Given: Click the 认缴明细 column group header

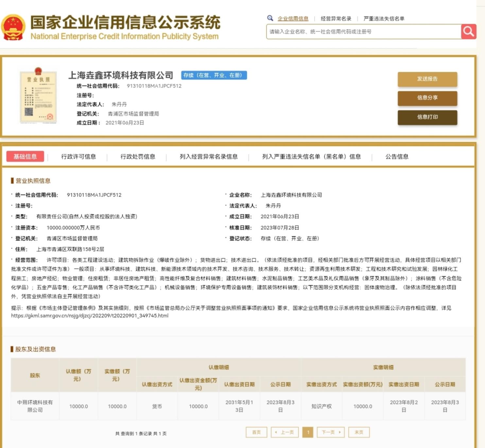Looking at the screenshot, I should (x=219, y=367).
